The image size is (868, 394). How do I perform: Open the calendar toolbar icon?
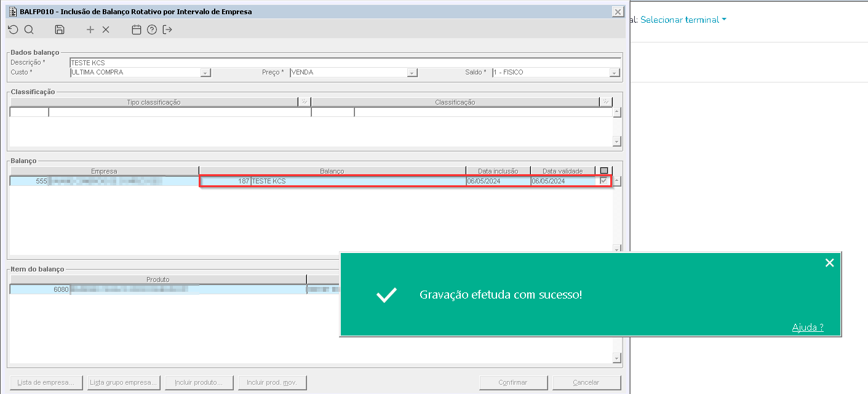(x=137, y=30)
